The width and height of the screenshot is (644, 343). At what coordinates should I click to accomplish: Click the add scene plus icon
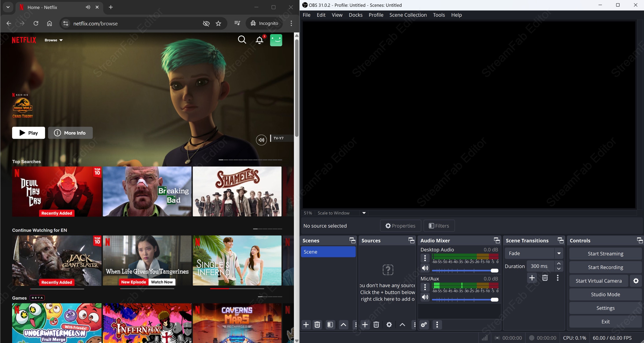coord(306,325)
